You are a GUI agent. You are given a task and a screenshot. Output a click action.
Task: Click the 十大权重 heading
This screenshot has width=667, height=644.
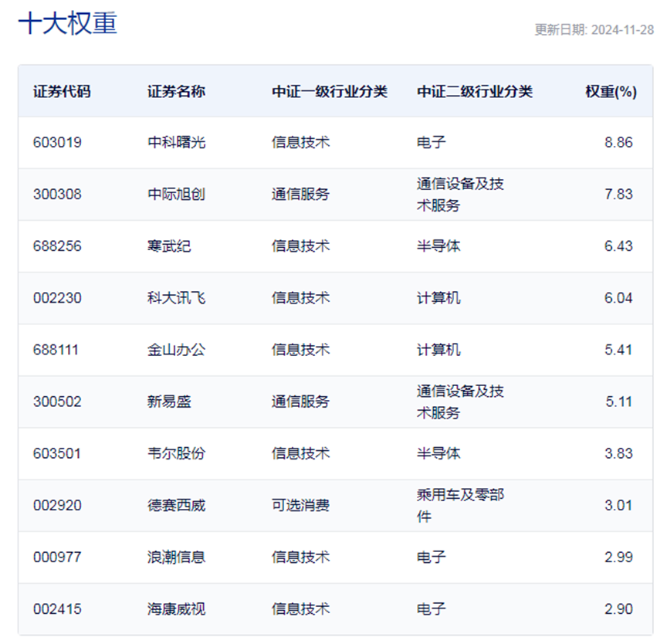[x=68, y=23]
